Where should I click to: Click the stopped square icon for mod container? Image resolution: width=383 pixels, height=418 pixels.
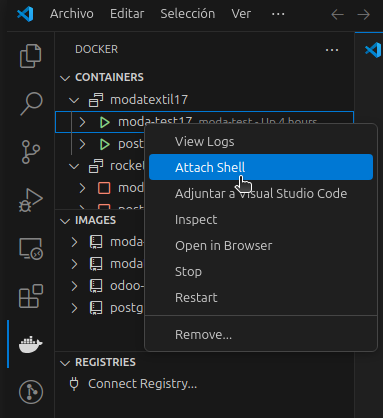tap(104, 188)
